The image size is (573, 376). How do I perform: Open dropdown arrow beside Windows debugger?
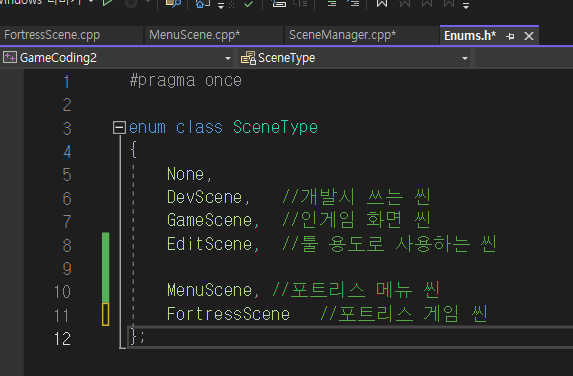(91, 2)
